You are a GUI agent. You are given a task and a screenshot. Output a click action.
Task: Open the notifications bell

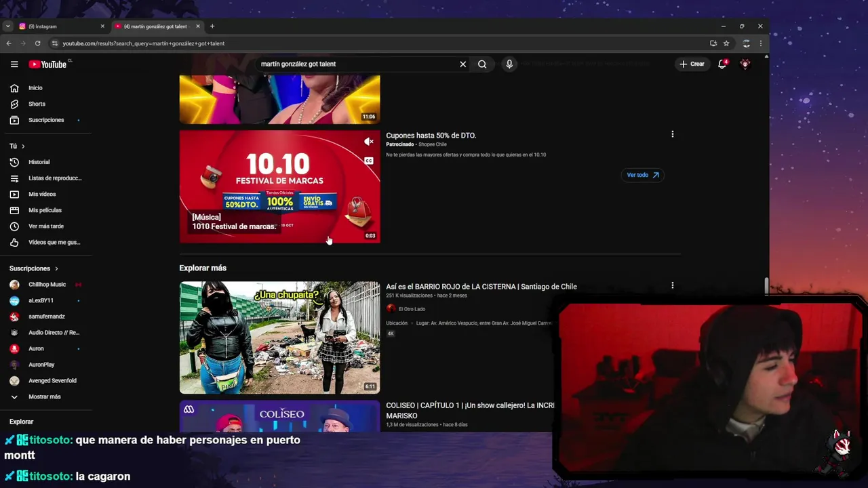click(x=722, y=64)
